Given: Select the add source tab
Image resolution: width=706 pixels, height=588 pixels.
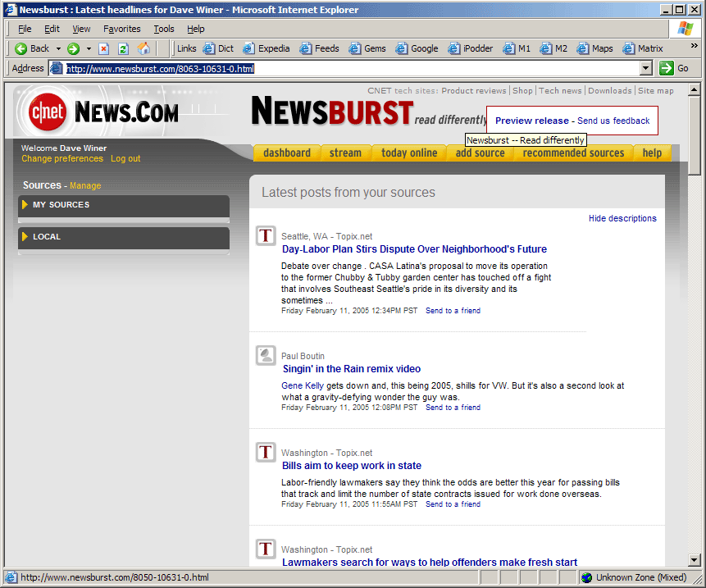Looking at the screenshot, I should tap(480, 153).
